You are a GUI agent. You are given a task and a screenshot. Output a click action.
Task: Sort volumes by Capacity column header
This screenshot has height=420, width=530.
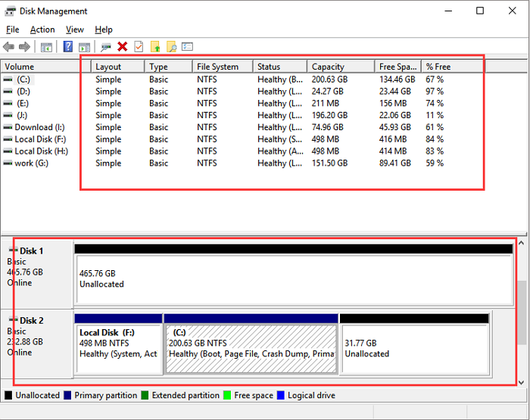point(328,67)
